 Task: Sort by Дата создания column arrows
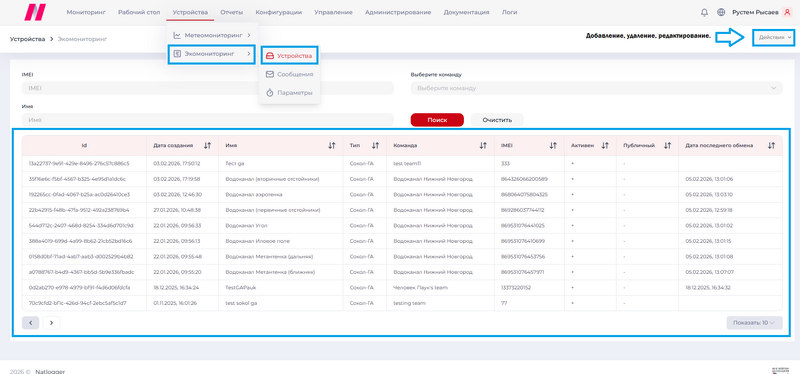(x=207, y=145)
